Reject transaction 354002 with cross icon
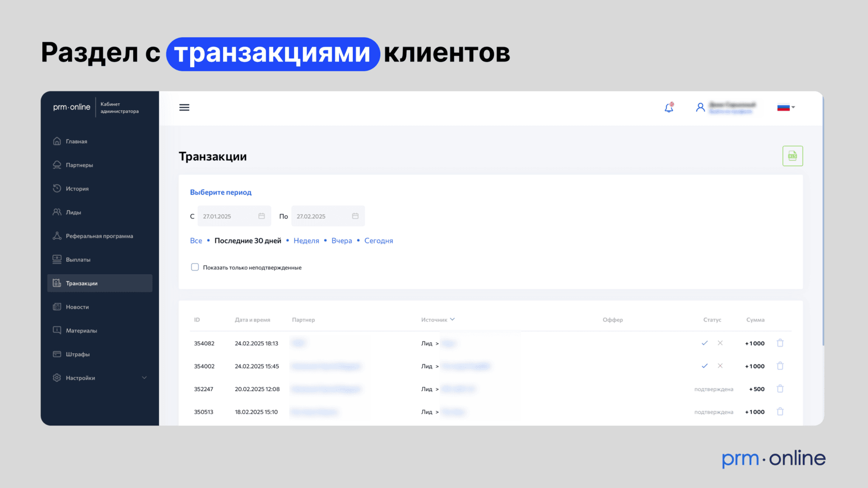 click(x=720, y=366)
